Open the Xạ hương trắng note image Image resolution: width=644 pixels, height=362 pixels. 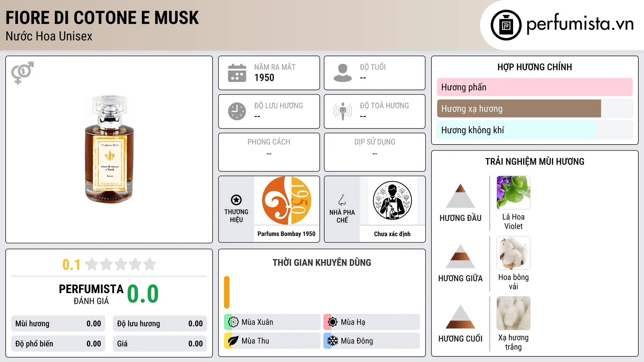click(x=514, y=313)
